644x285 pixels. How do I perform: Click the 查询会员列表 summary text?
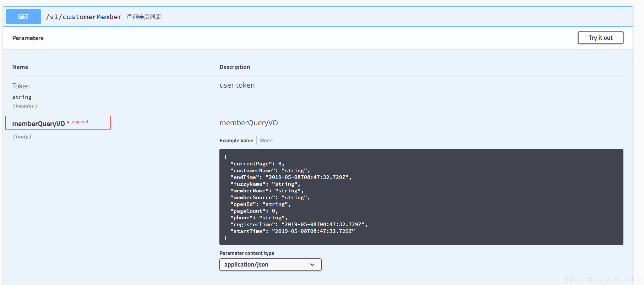(x=144, y=17)
